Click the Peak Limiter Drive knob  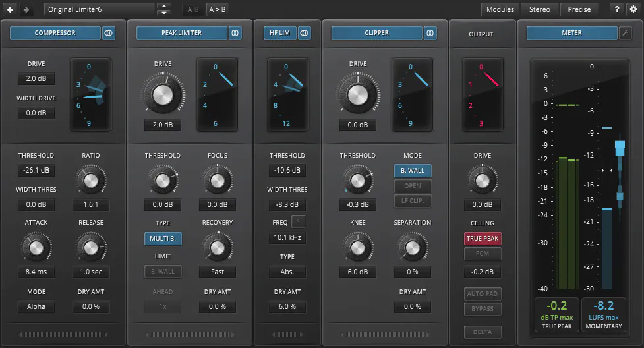tap(162, 95)
